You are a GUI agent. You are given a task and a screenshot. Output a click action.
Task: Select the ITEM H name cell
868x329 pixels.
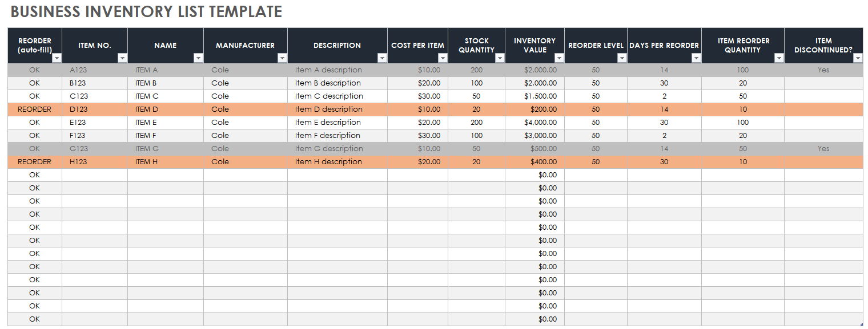tap(166, 161)
